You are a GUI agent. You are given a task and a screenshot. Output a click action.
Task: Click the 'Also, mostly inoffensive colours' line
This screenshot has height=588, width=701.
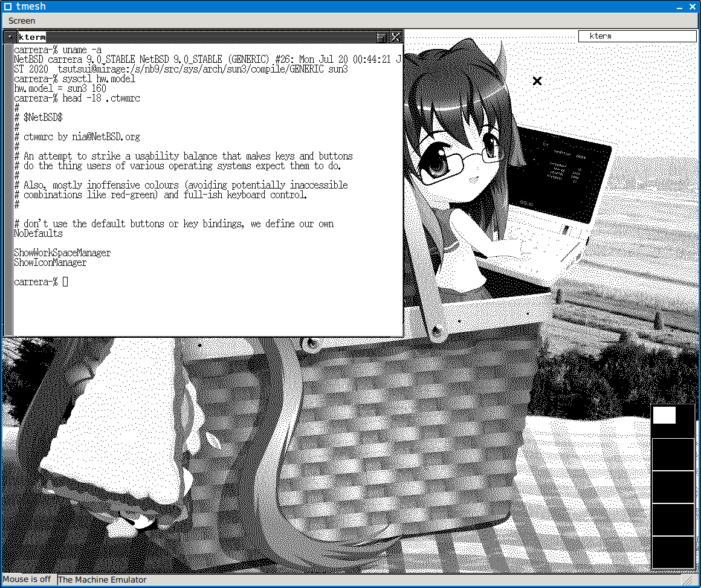pos(181,185)
